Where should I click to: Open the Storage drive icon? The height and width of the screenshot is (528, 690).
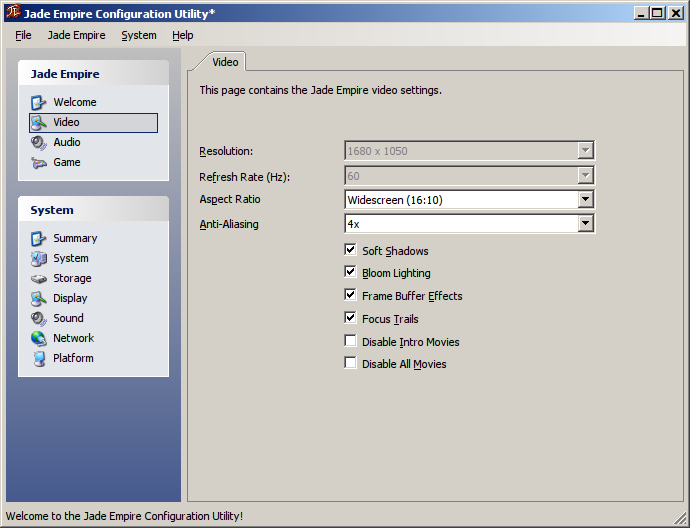click(x=39, y=279)
